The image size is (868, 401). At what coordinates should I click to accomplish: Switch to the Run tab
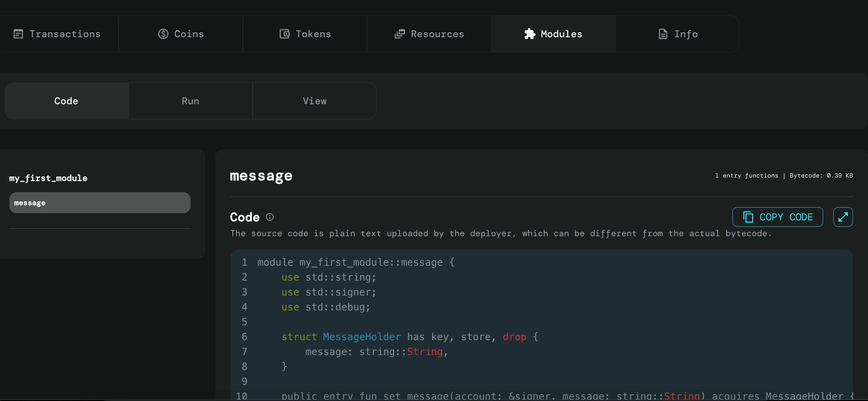(x=190, y=101)
